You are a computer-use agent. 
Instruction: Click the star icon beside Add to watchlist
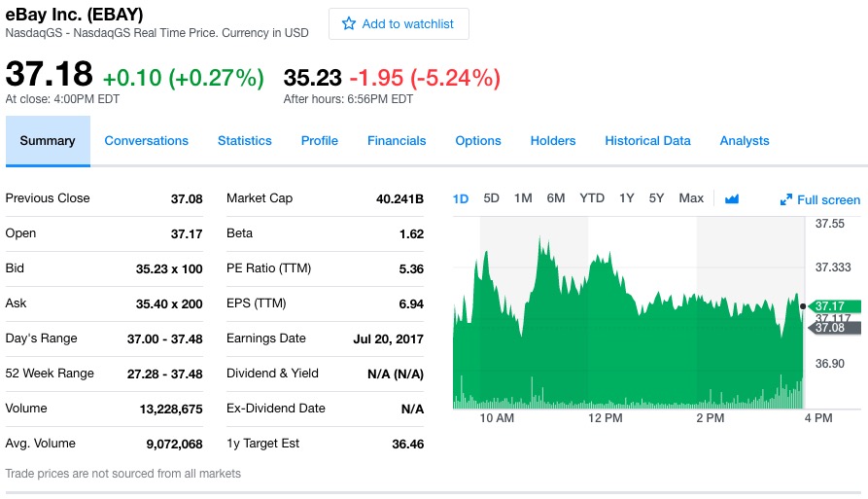[x=350, y=24]
